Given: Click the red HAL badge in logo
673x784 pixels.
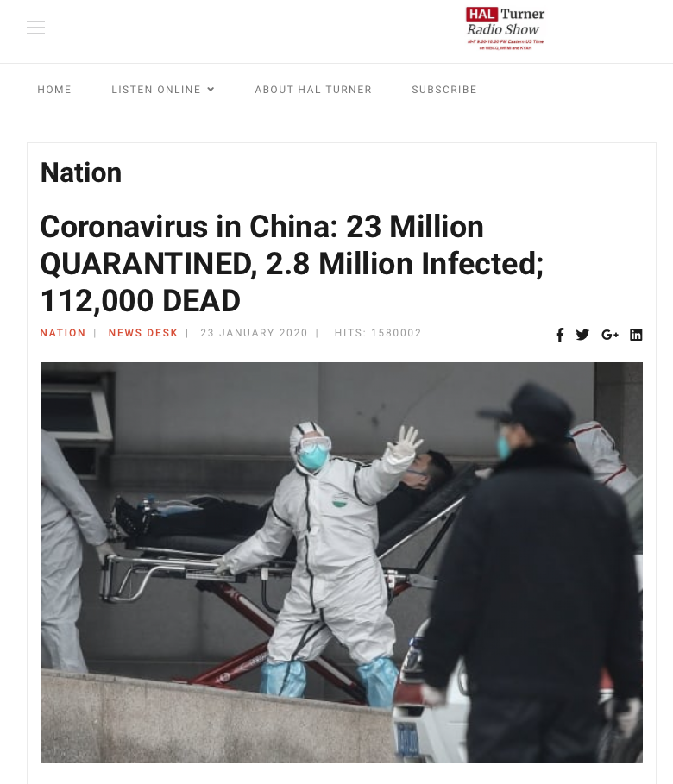Looking at the screenshot, I should [481, 14].
